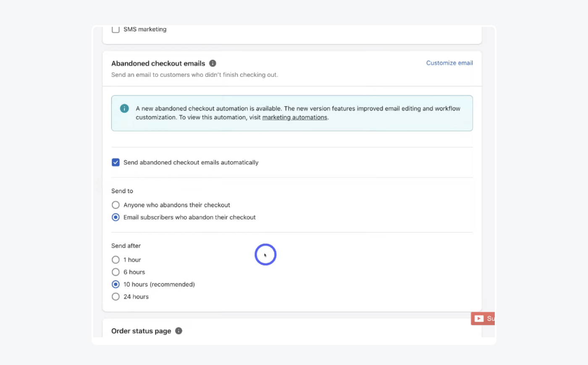Click the info icon beside Abandoned checkout emails
588x365 pixels.
tap(213, 63)
